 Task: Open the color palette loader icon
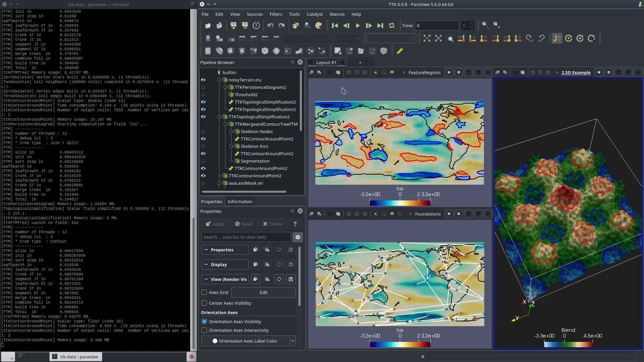tap(318, 26)
